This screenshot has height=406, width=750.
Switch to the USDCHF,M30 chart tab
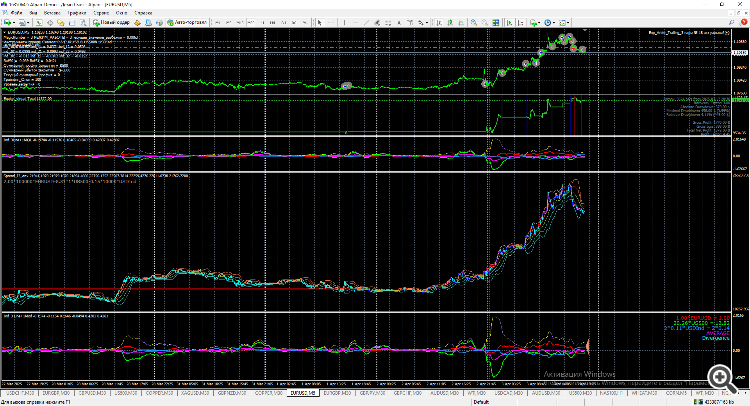pos(20,393)
